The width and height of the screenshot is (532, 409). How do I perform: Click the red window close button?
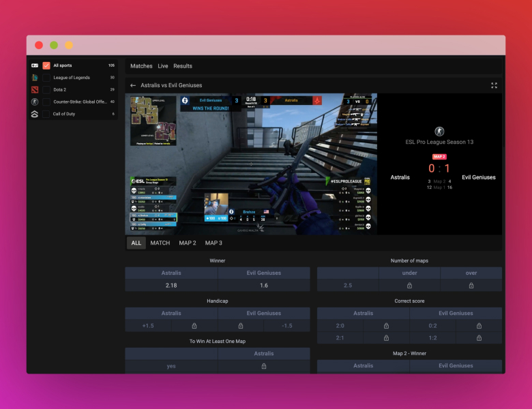click(39, 45)
